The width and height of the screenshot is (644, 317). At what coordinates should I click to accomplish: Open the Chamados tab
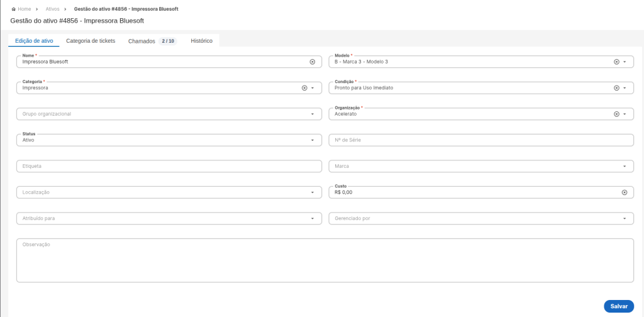click(152, 41)
